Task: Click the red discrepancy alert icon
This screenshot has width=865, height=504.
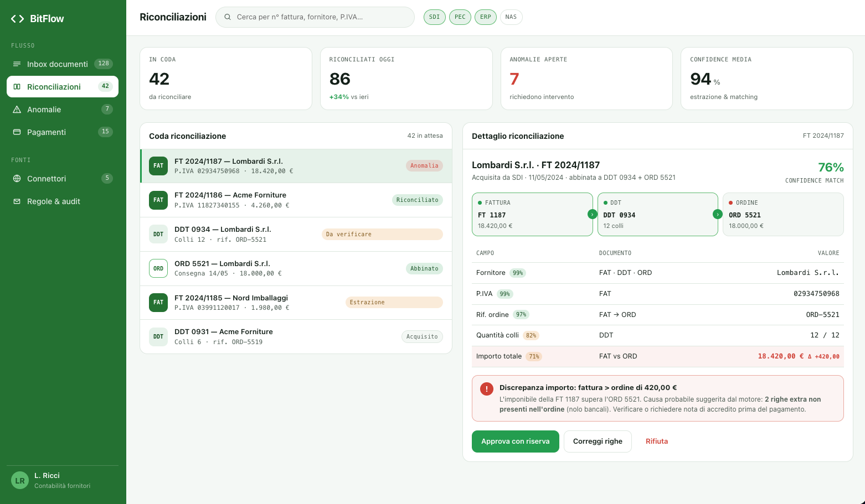Action: [x=487, y=389]
